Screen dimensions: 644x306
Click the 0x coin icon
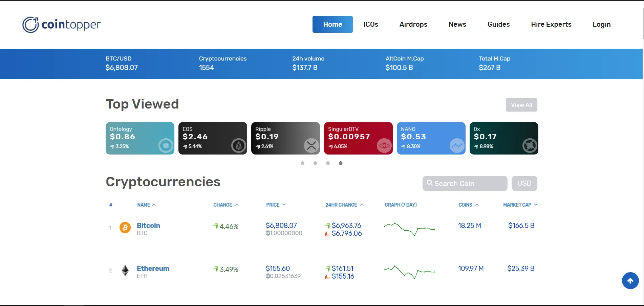click(x=530, y=146)
